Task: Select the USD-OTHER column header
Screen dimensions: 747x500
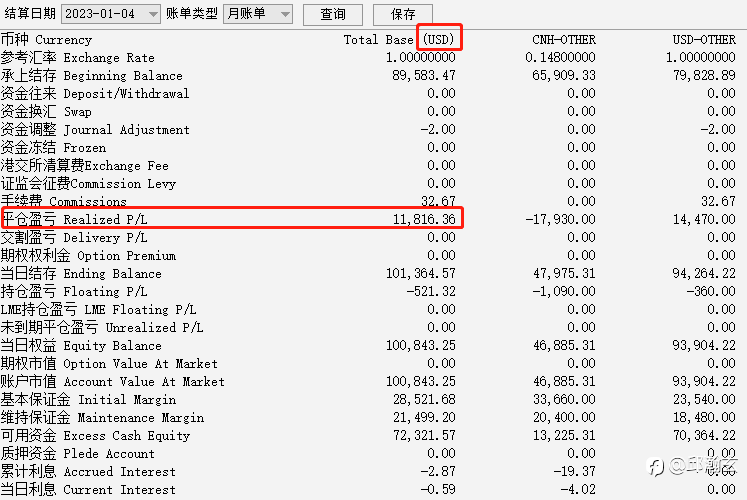Action: 704,40
